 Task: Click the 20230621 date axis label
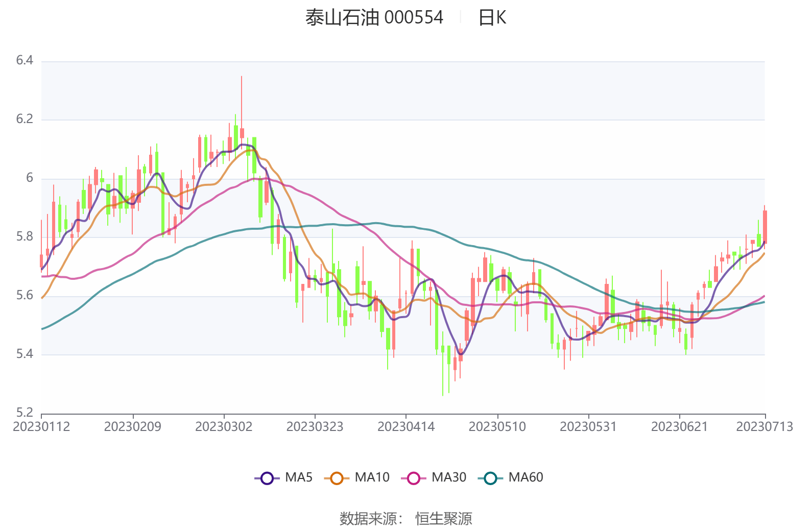pos(679,426)
